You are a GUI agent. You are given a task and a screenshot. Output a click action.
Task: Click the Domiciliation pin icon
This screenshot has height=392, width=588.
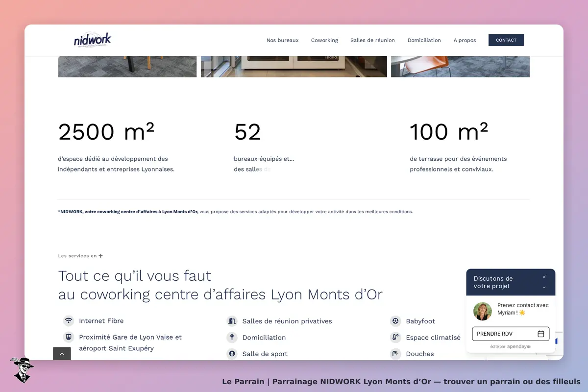[232, 337]
